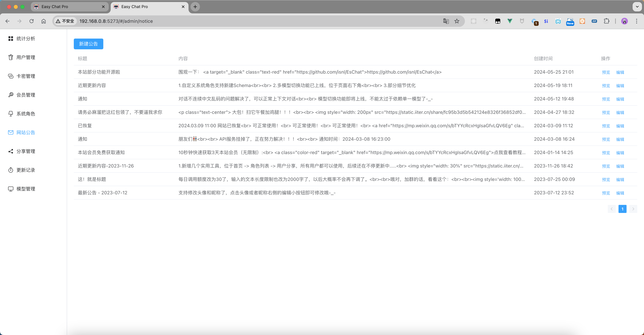Image resolution: width=644 pixels, height=335 pixels.
Task: Open Google Translate from the address bar
Action: [x=445, y=21]
